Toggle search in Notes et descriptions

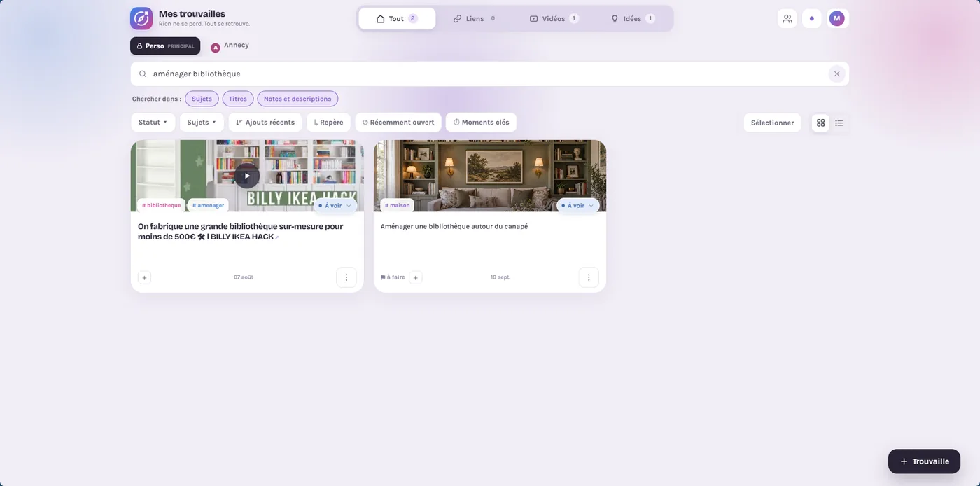(x=297, y=99)
